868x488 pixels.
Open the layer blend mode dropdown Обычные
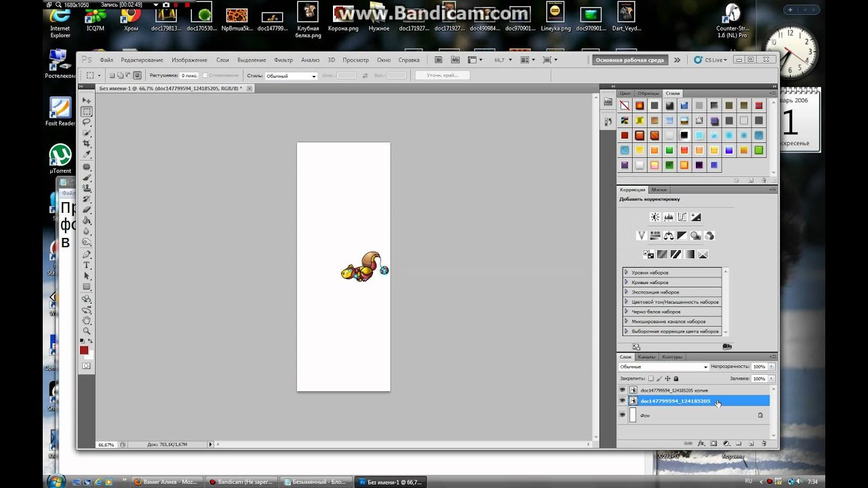coord(663,367)
